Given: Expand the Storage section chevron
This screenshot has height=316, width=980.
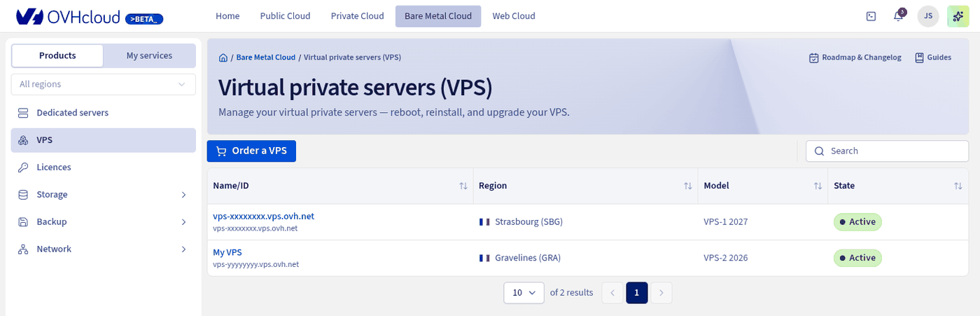Looking at the screenshot, I should [x=184, y=195].
